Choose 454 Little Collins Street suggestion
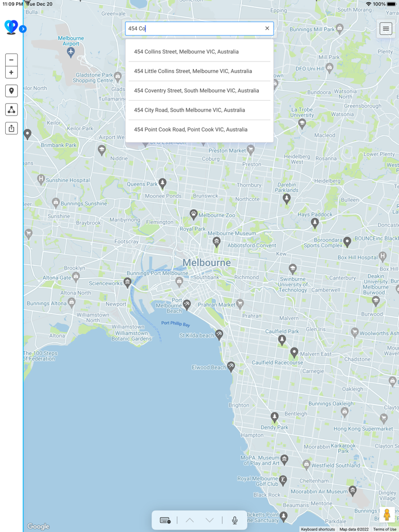This screenshot has width=399, height=532. [x=199, y=71]
